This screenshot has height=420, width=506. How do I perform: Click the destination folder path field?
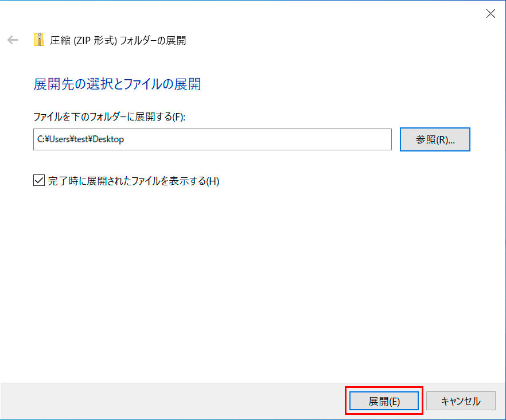(212, 139)
